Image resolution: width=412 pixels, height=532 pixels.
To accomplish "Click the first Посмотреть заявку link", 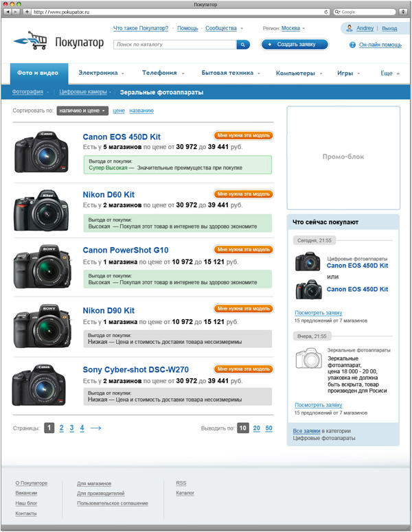I will 319,313.
